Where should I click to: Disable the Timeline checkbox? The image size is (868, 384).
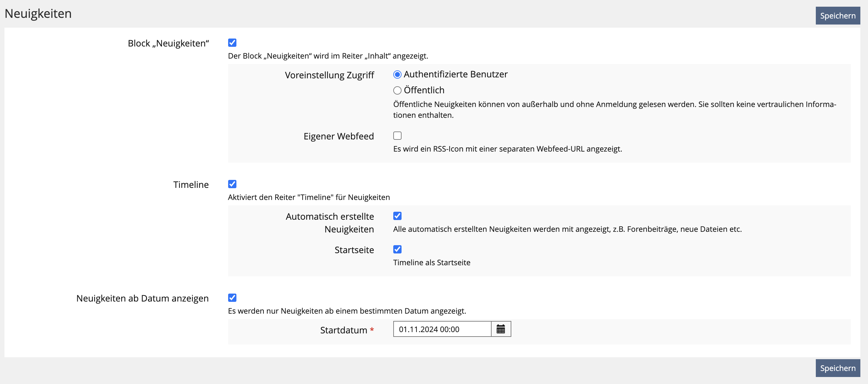tap(232, 184)
